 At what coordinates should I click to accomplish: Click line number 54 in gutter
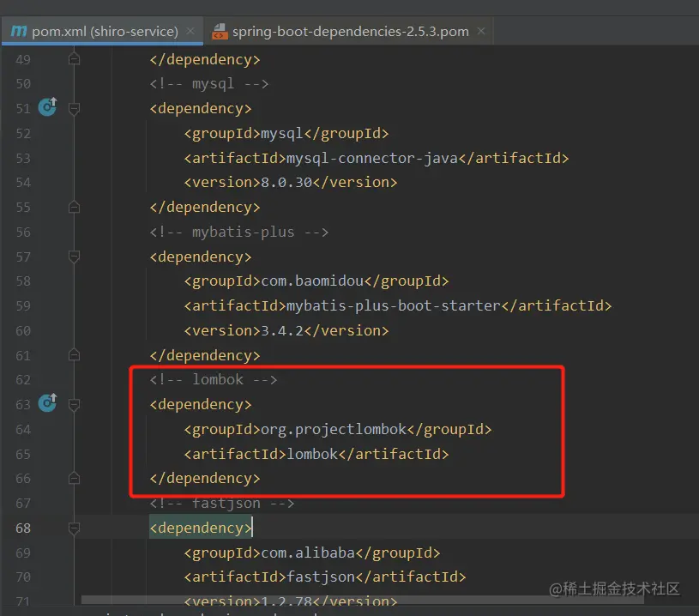(23, 183)
